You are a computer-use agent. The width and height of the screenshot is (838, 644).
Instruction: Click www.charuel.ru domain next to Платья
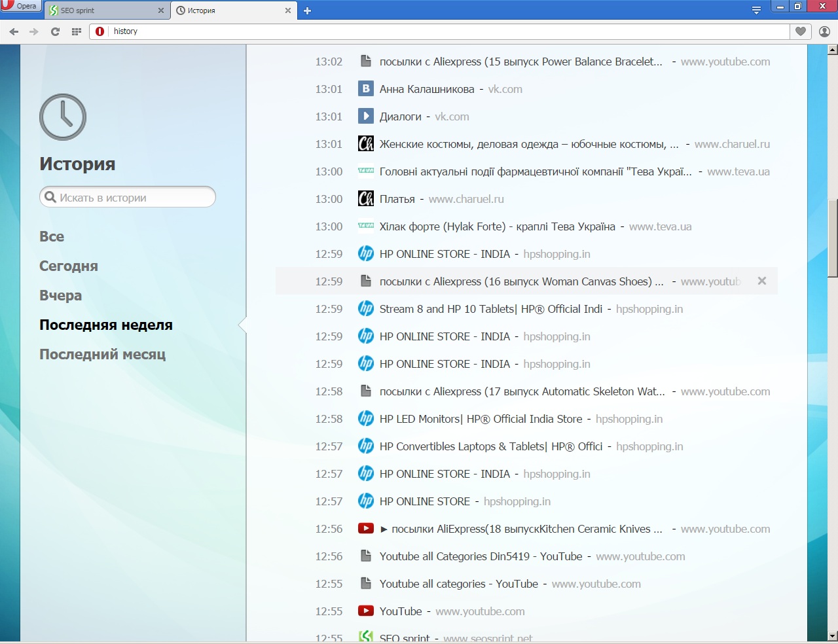[x=466, y=199]
